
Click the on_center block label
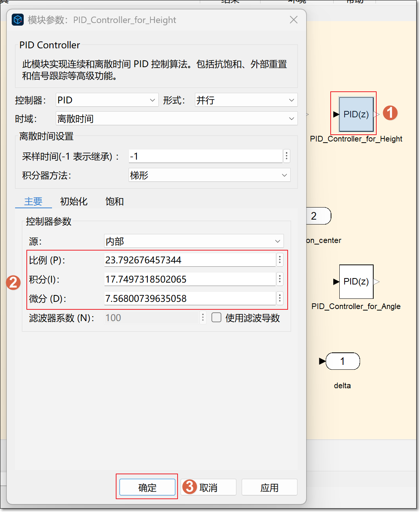pos(324,240)
